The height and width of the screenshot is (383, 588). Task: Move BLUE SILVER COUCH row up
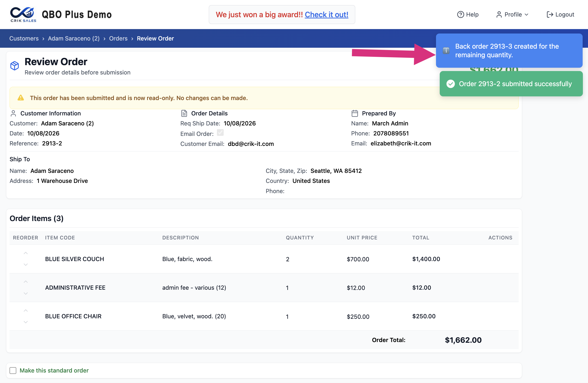click(26, 253)
